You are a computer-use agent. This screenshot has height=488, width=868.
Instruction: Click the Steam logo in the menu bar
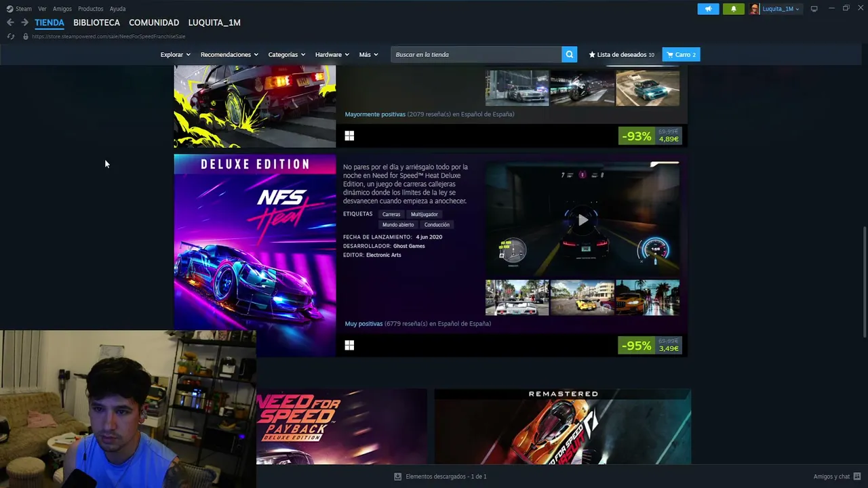click(9, 9)
